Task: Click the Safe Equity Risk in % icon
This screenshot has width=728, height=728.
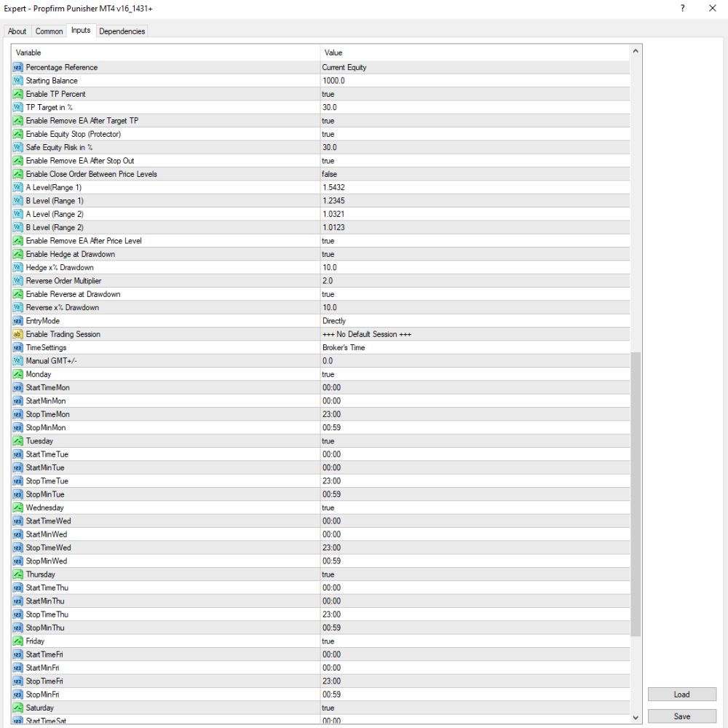Action: click(17, 148)
